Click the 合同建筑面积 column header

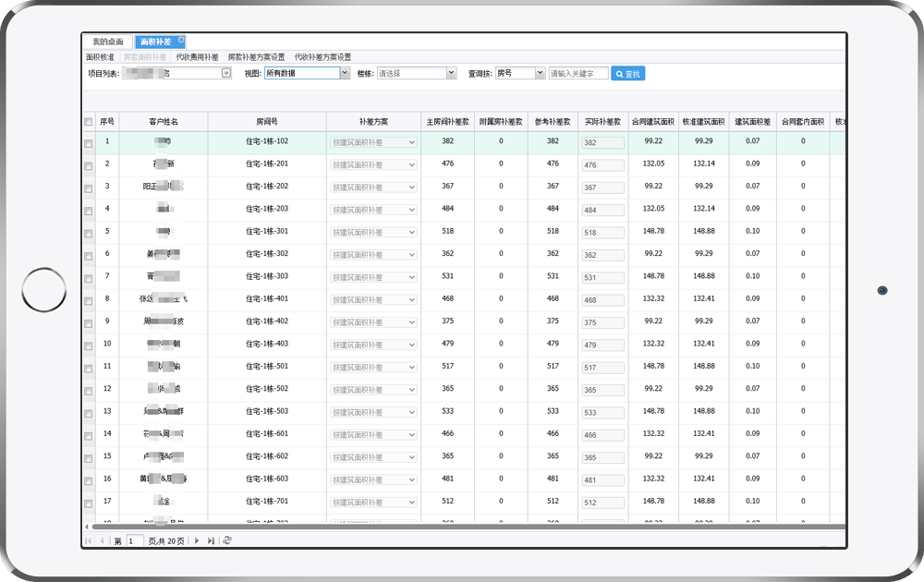[x=653, y=122]
